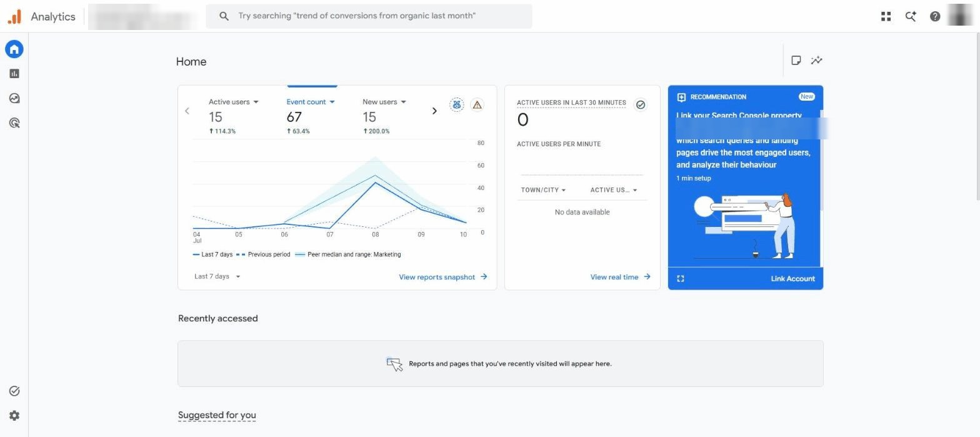980x437 pixels.
Task: Open Advertising from the left sidebar
Action: tap(14, 123)
